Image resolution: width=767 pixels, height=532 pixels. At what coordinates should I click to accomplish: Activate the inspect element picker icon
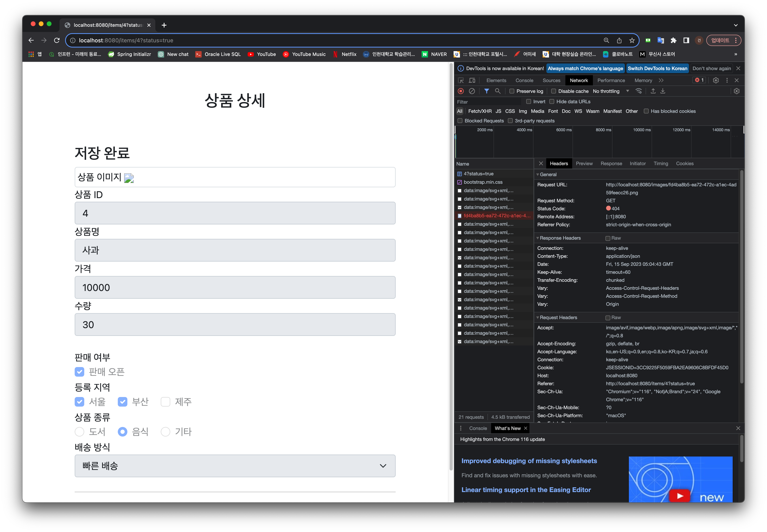461,80
